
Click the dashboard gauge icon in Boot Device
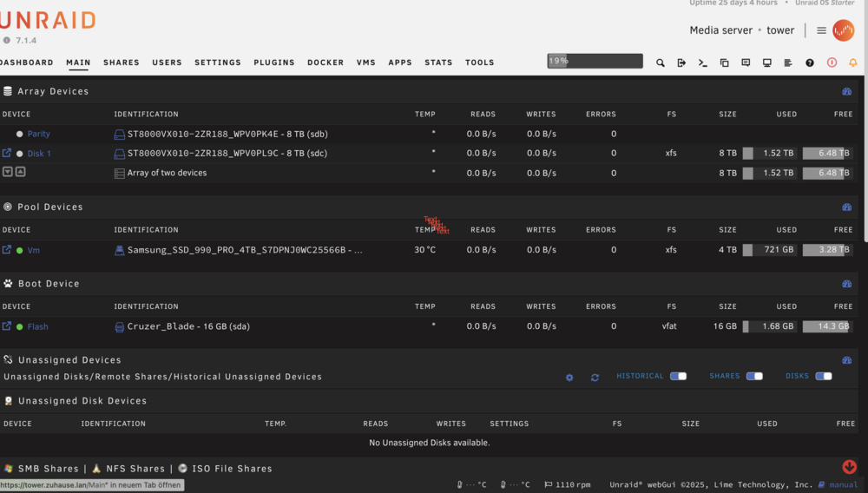[x=847, y=284]
